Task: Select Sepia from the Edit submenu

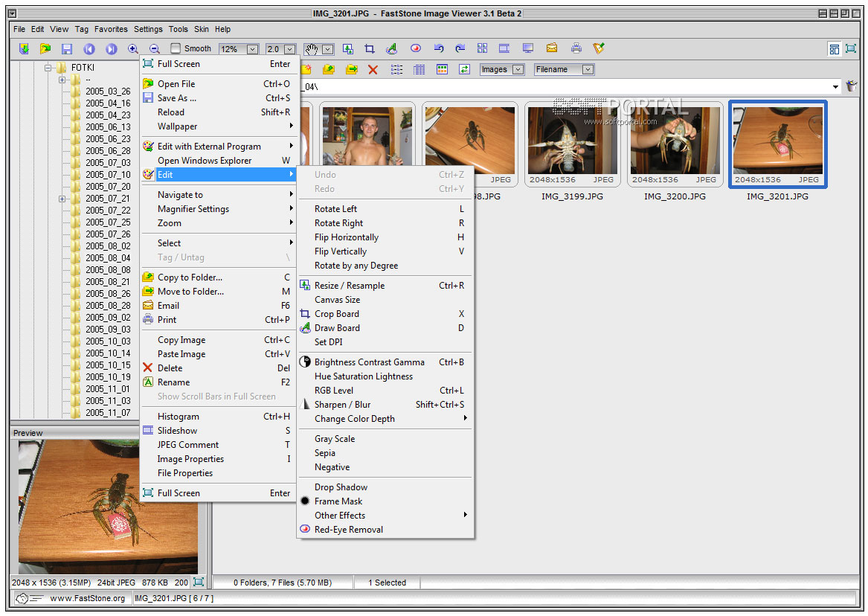Action: (x=325, y=452)
